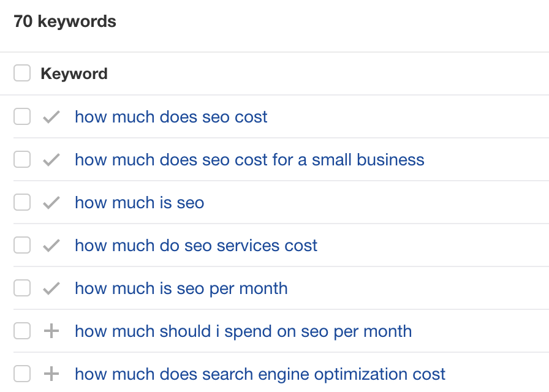Check the box next to "how much should i spend on seo per month"

pos(22,331)
